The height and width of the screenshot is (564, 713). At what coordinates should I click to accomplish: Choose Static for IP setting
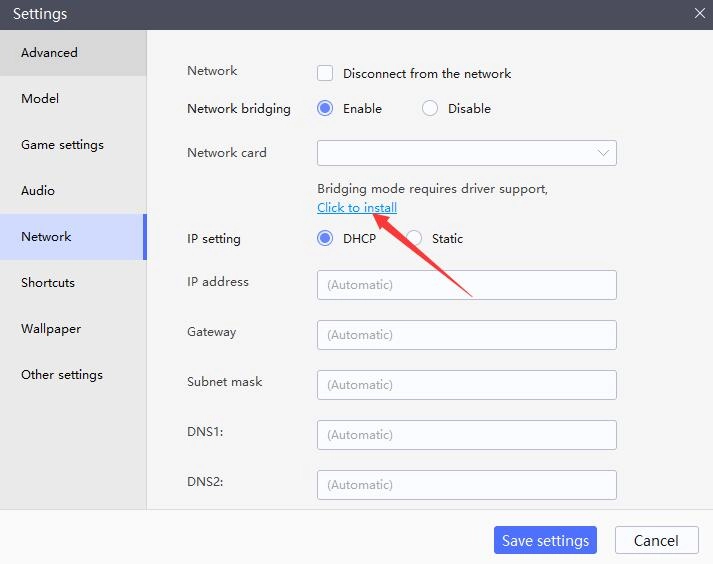pyautogui.click(x=414, y=238)
